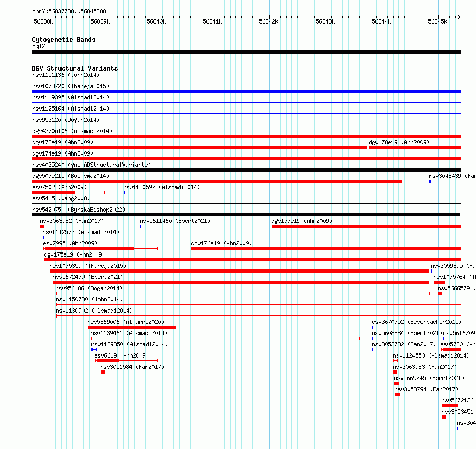The width and height of the screenshot is (476, 449).
Task: Click nsv956186 (Dogan2014) label
Action: (x=89, y=288)
